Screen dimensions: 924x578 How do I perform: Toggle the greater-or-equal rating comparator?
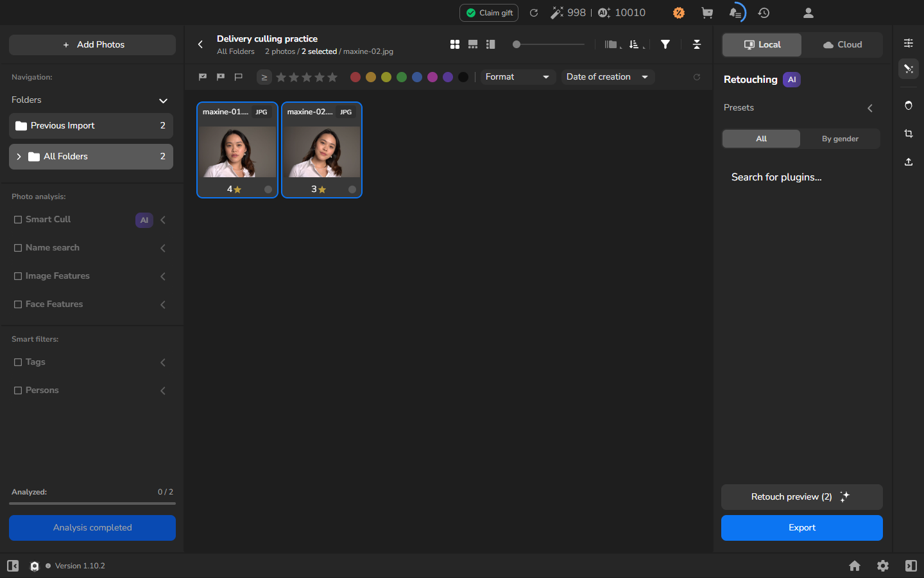pyautogui.click(x=264, y=77)
